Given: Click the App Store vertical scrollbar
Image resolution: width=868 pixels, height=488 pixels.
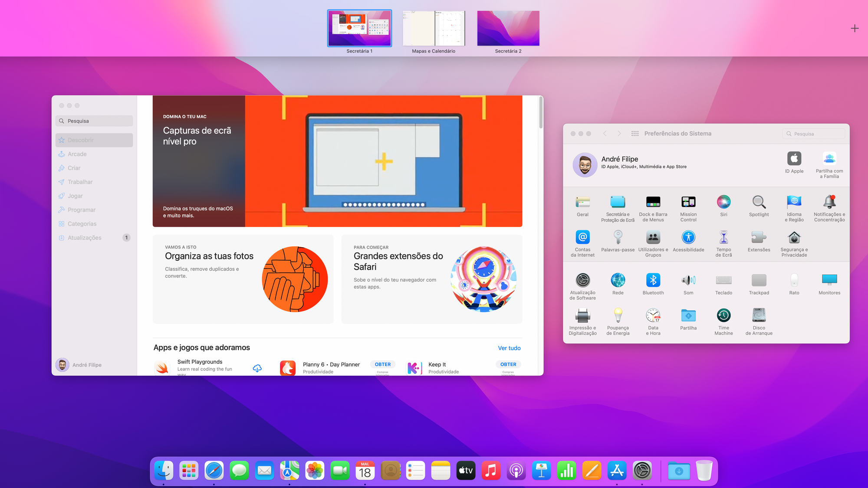Looking at the screenshot, I should (541, 113).
